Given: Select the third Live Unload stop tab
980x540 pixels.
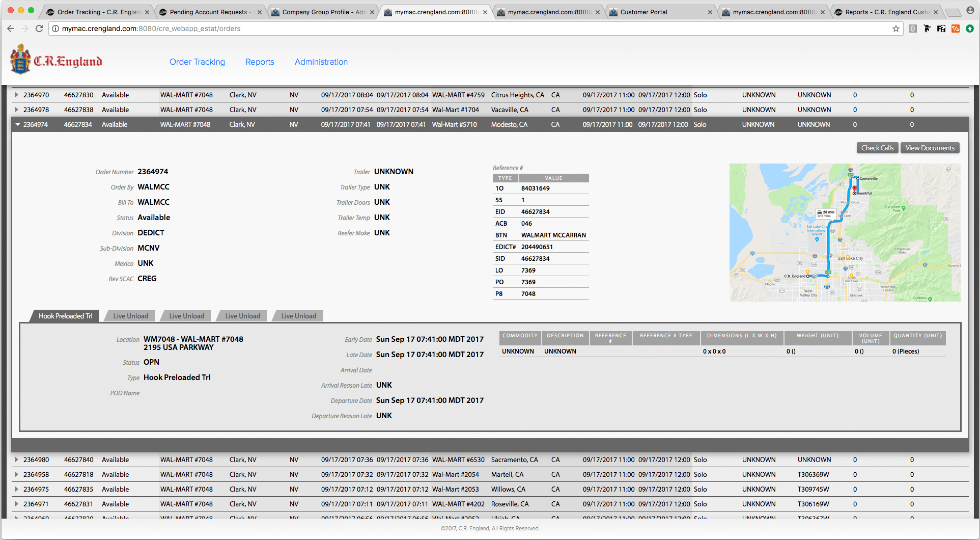Looking at the screenshot, I should pos(243,316).
